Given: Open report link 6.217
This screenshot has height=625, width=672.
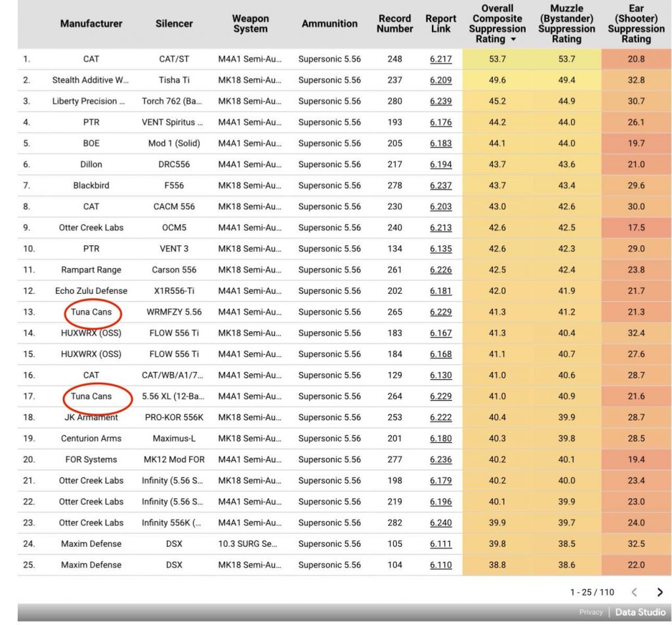Looking at the screenshot, I should (x=440, y=58).
